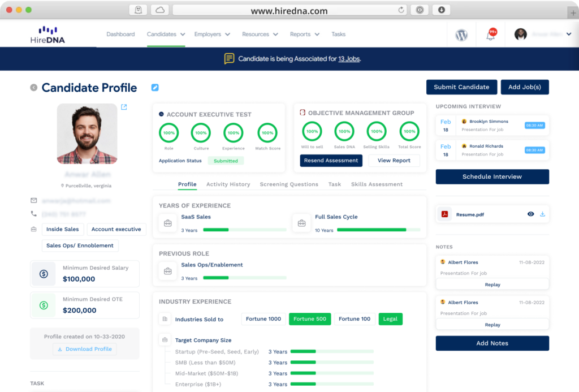Click the browser iCloud tabs icon

160,10
